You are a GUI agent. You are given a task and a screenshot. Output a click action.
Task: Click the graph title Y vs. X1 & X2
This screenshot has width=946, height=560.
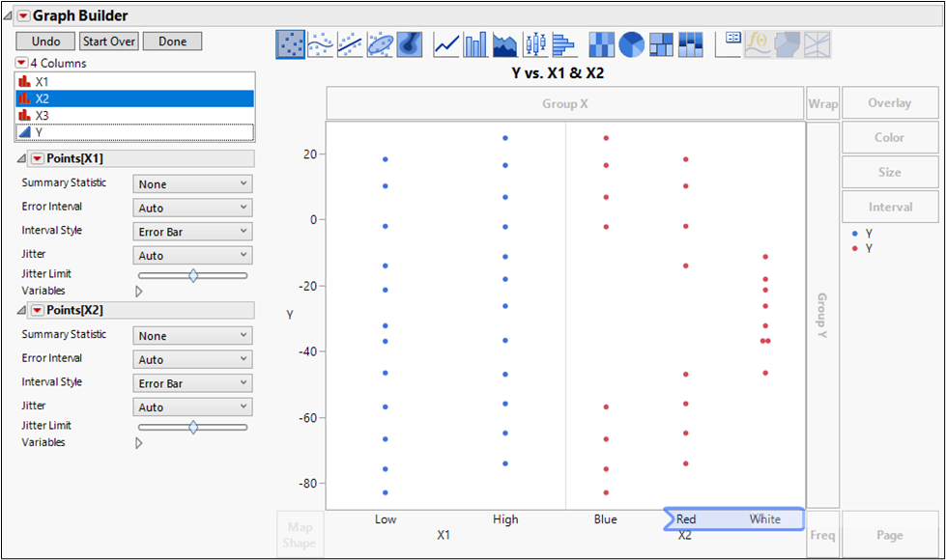[558, 73]
